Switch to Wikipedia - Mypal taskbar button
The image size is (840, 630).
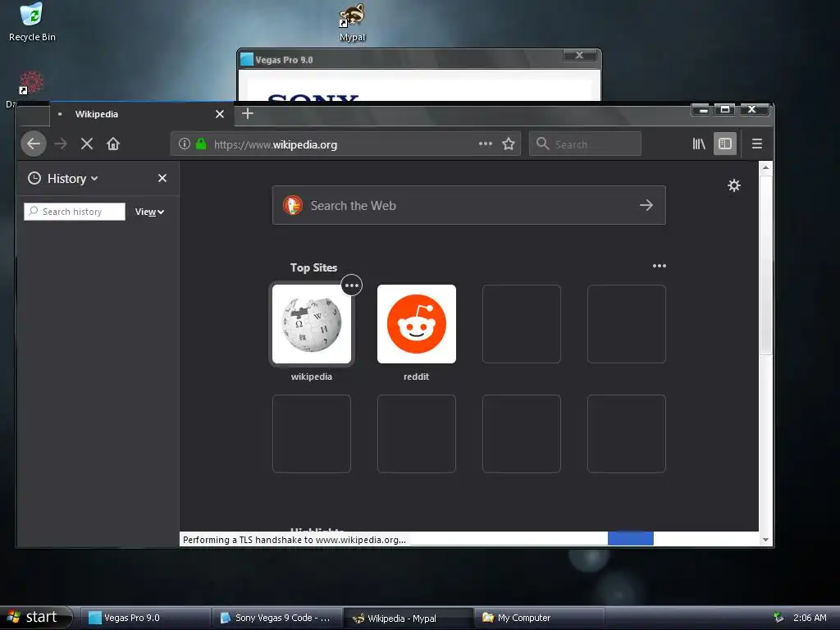point(409,618)
